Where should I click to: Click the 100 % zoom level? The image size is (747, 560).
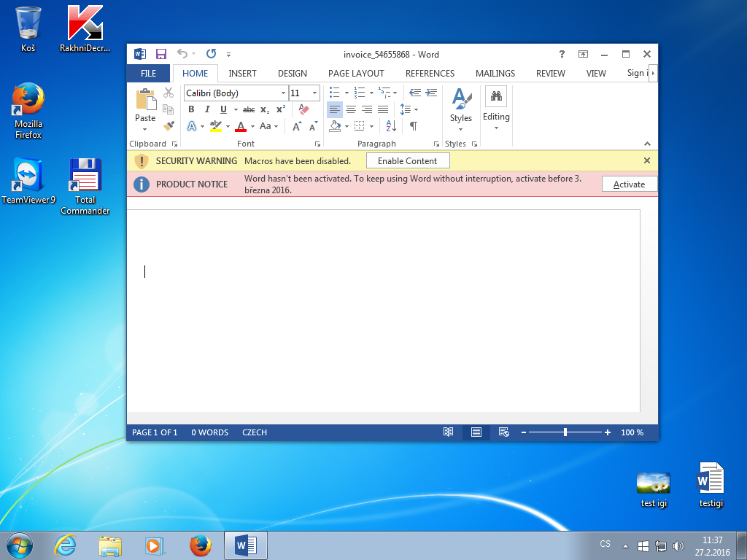[632, 432]
